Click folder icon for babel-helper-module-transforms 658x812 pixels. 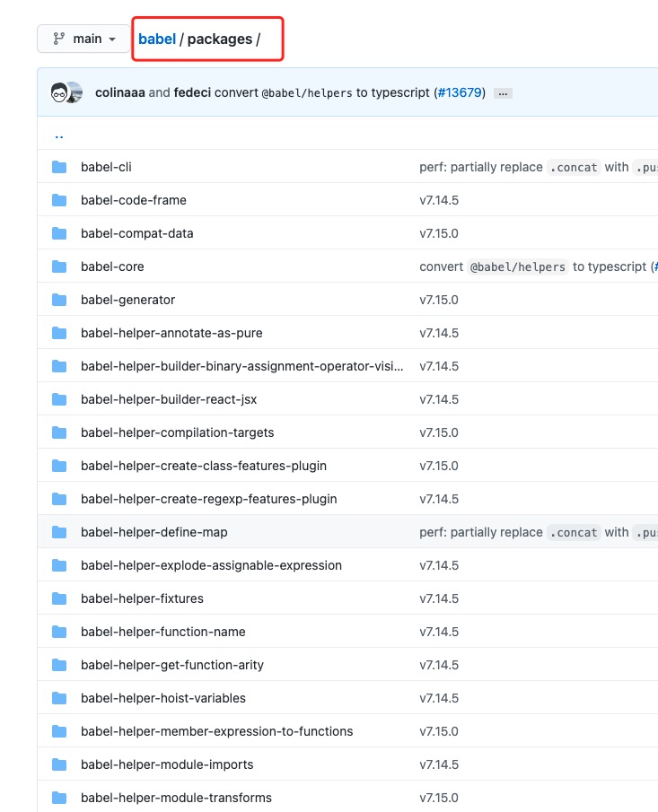59,798
